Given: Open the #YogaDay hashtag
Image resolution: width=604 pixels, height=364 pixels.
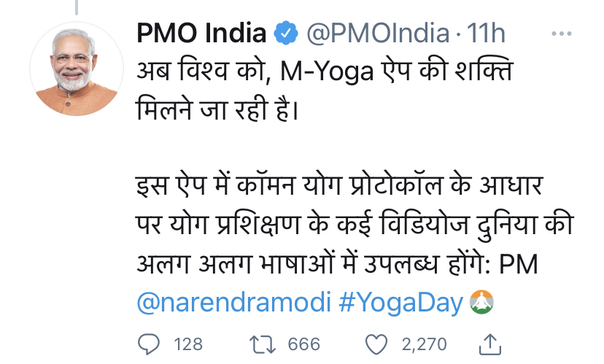Looking at the screenshot, I should point(400,303).
